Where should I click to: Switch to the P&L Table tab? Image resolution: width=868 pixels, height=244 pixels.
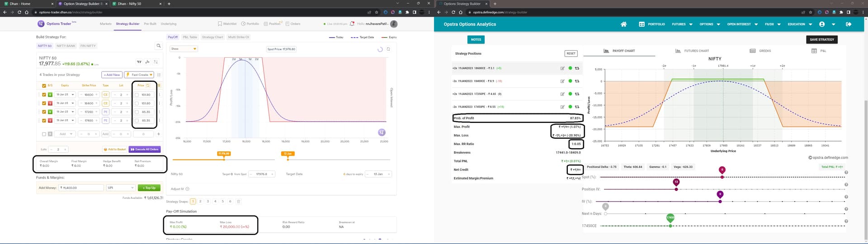tap(190, 37)
